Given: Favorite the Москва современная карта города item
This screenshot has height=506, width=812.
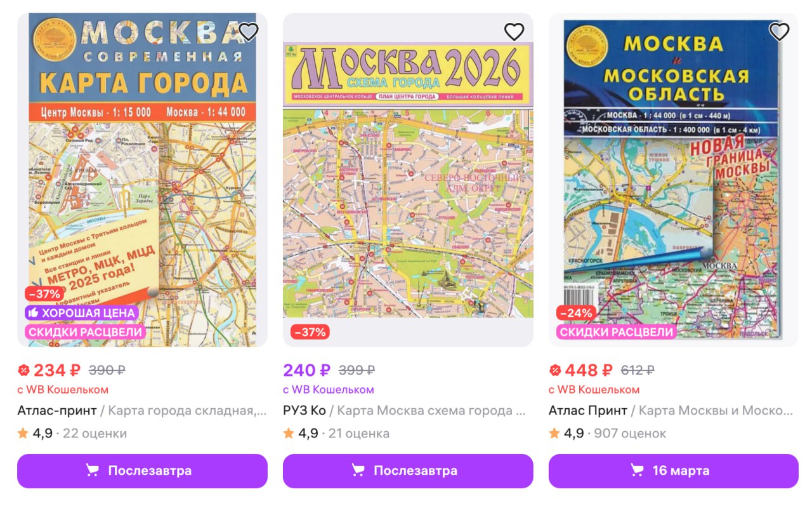Looking at the screenshot, I should click(x=248, y=31).
